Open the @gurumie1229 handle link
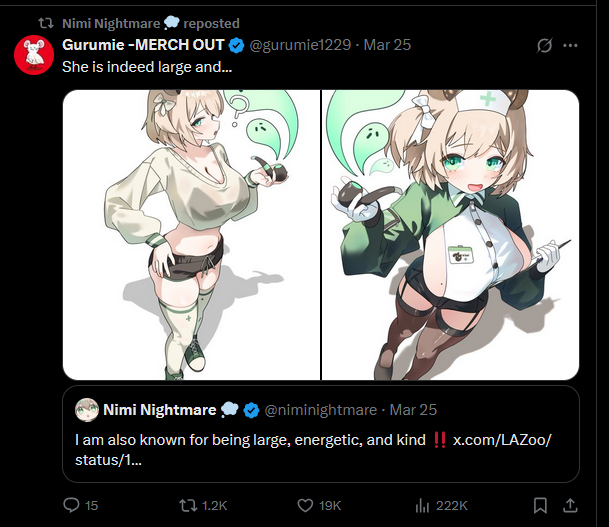The image size is (609, 527). coord(300,45)
